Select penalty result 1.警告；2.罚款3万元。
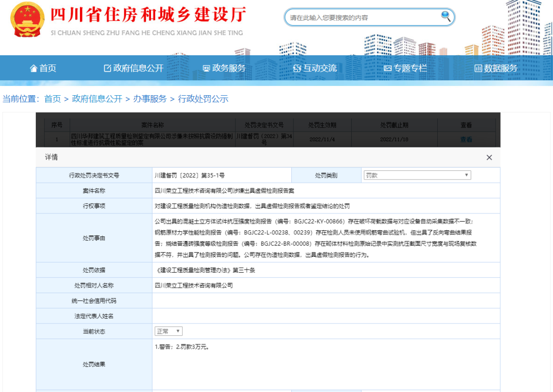Screen dimensions: 553x392 [x=182, y=347]
